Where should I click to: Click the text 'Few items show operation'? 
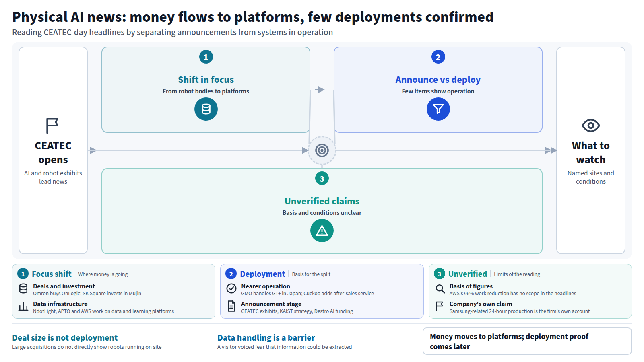tap(438, 91)
